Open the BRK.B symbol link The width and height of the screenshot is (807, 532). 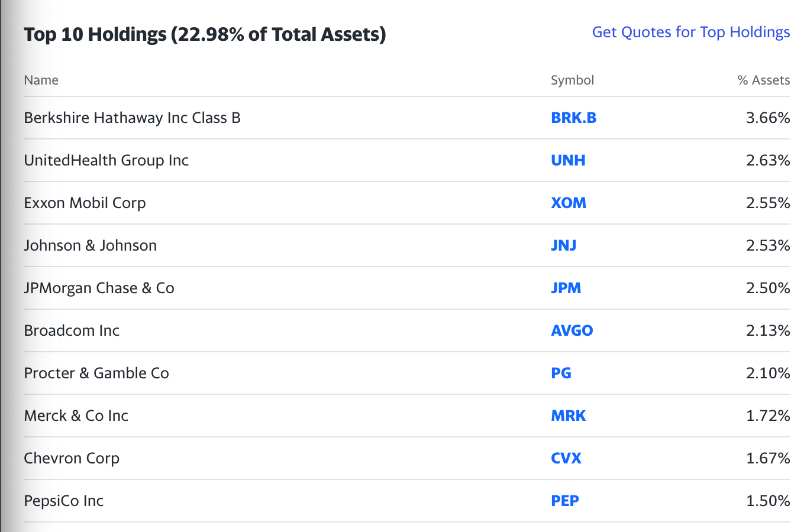point(573,118)
